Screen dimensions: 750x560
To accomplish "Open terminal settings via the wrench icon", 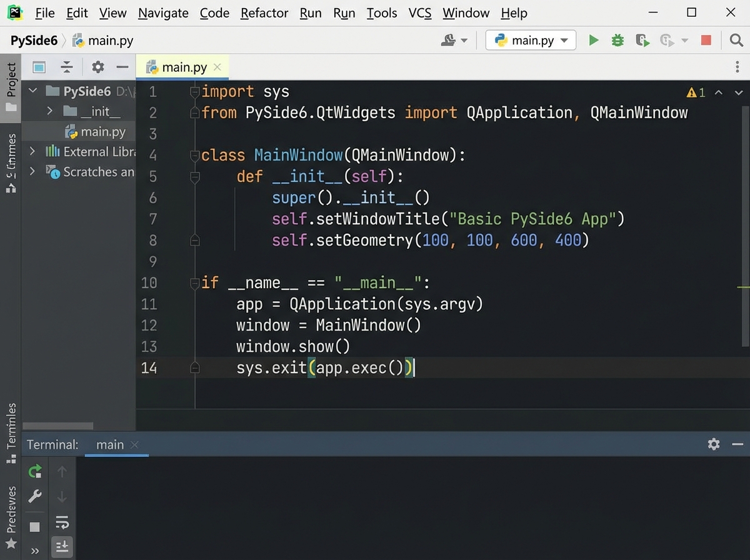I will coord(35,496).
